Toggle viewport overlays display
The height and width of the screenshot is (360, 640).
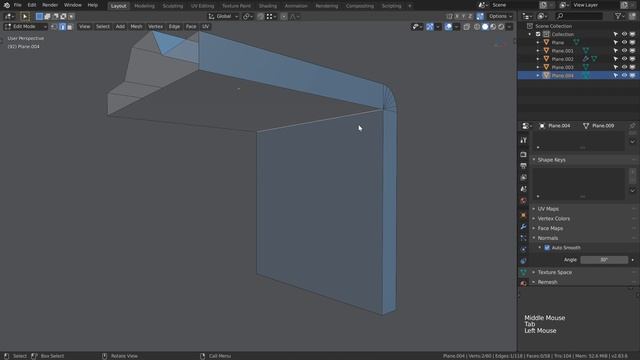(x=448, y=27)
